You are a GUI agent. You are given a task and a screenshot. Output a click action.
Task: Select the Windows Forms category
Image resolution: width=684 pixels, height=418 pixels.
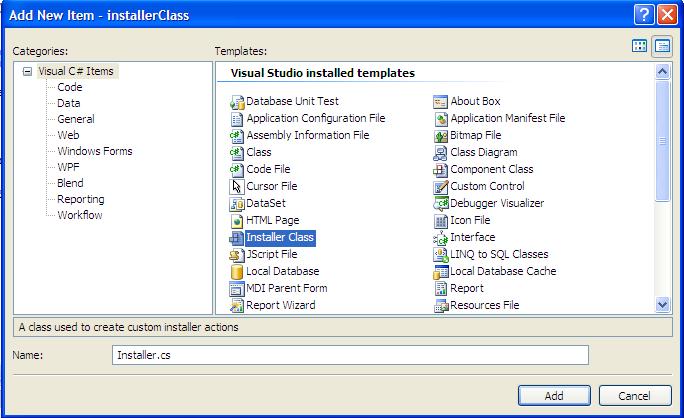tap(95, 151)
